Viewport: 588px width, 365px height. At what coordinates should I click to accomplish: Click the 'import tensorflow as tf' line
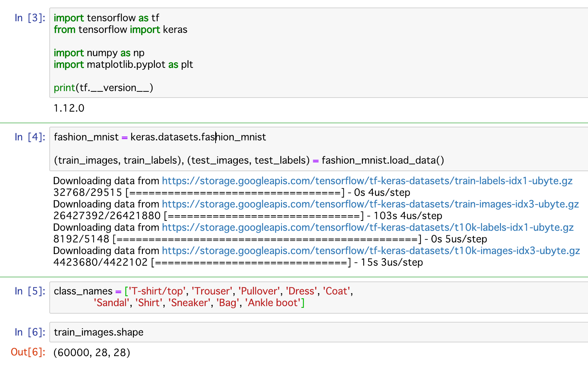click(107, 18)
